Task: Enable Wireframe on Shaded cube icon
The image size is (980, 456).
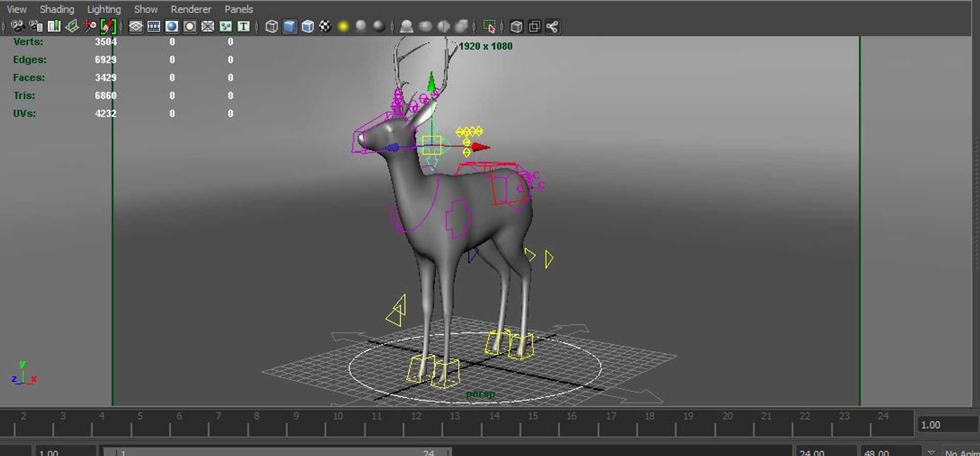Action: (x=307, y=27)
